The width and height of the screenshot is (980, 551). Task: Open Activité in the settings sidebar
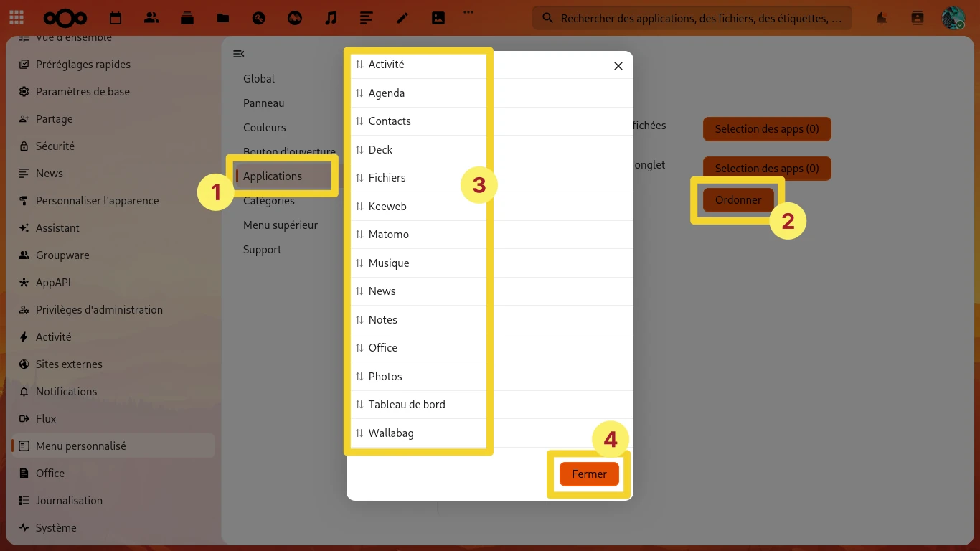tap(113, 337)
